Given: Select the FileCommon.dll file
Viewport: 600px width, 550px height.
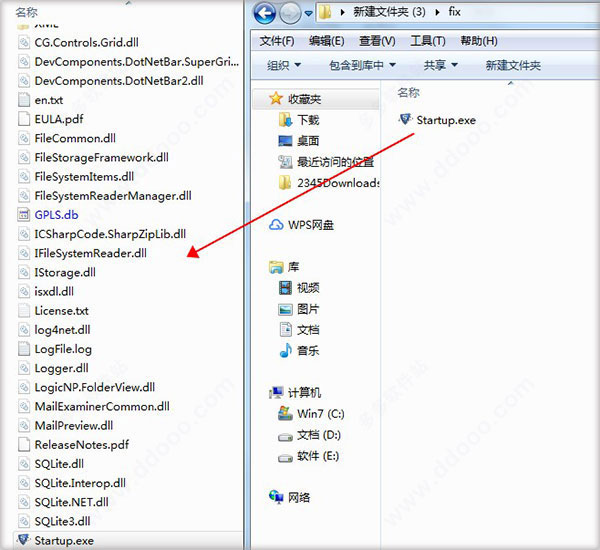Looking at the screenshot, I should coord(67,138).
